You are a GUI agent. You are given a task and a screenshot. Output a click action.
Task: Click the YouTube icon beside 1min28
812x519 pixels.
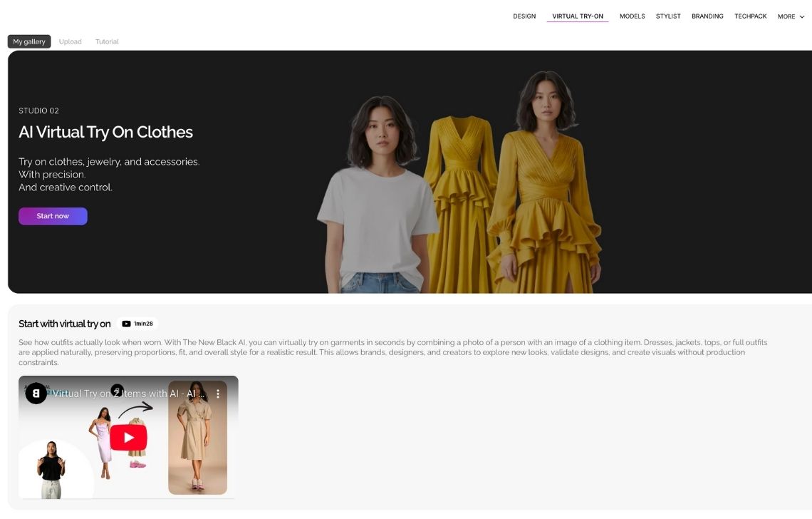tap(126, 324)
